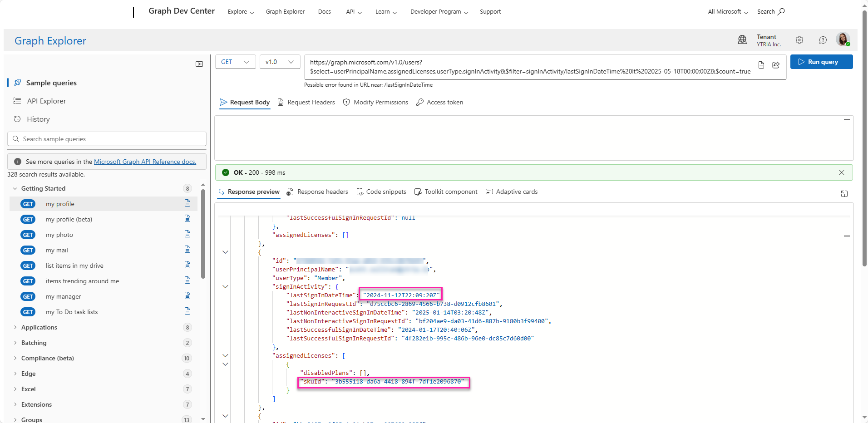Screen dimensions: 868x423
Task: Select Sample queries in sidebar
Action: click(51, 83)
